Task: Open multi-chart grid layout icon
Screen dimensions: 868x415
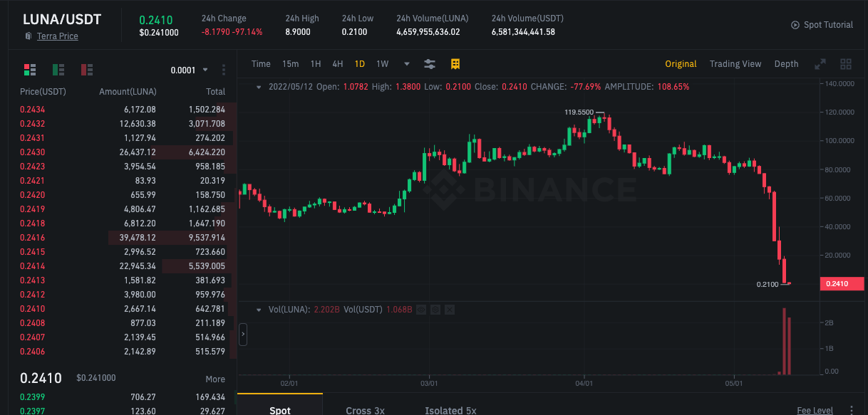Action: pos(846,64)
